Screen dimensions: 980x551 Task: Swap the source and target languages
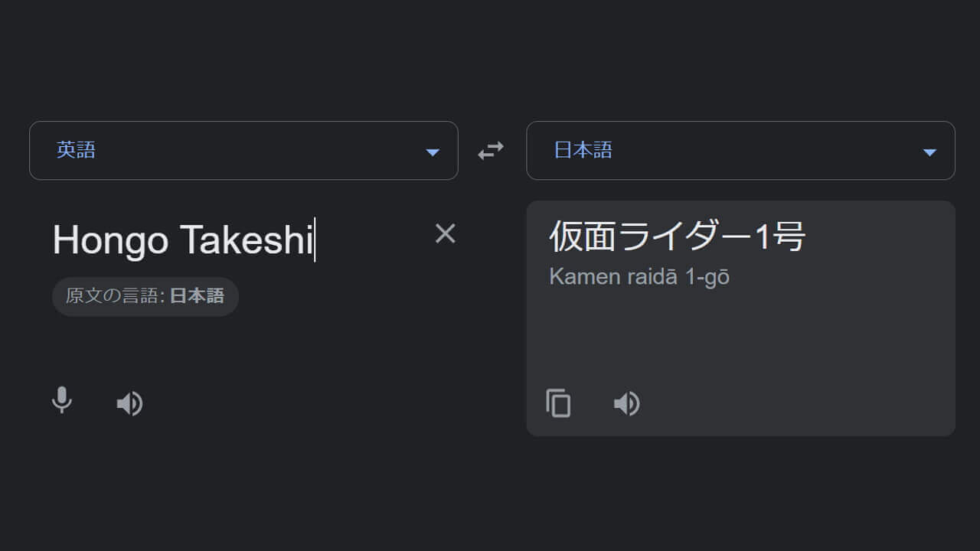(490, 150)
